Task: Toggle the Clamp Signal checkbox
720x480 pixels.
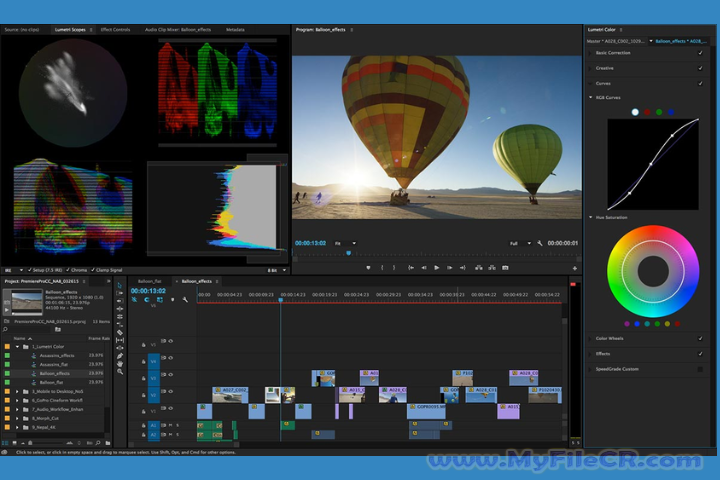Action: click(93, 270)
